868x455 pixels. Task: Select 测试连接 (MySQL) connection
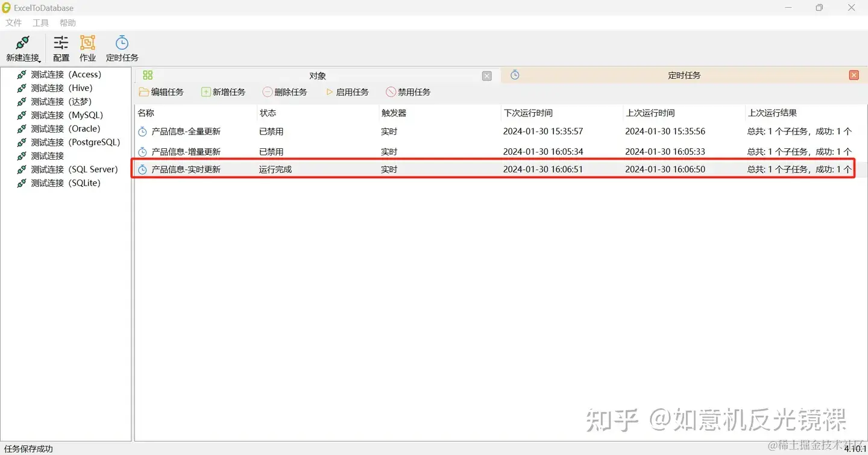[67, 115]
